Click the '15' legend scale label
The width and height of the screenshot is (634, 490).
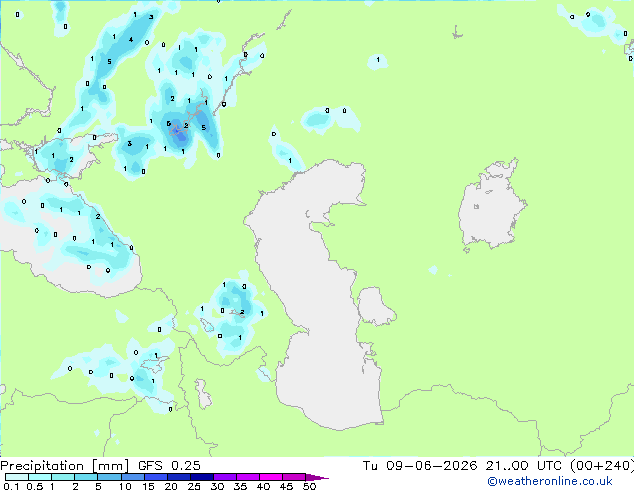coord(148,486)
